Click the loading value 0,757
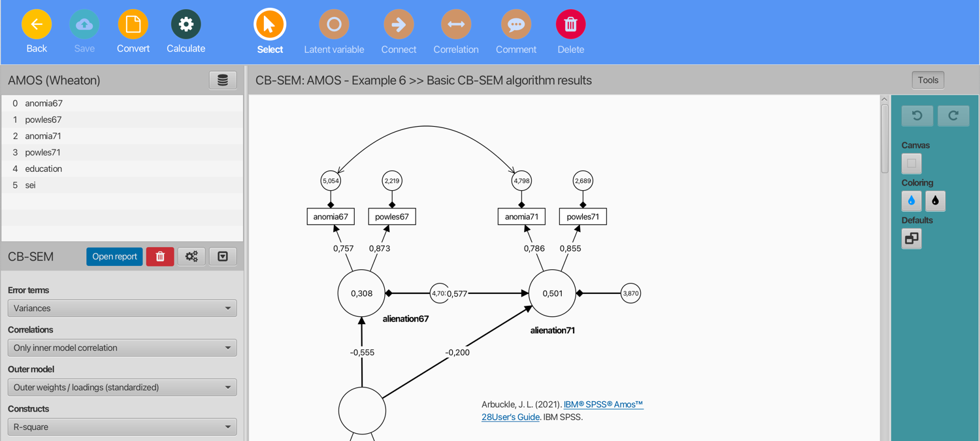This screenshot has height=441, width=980. 343,248
